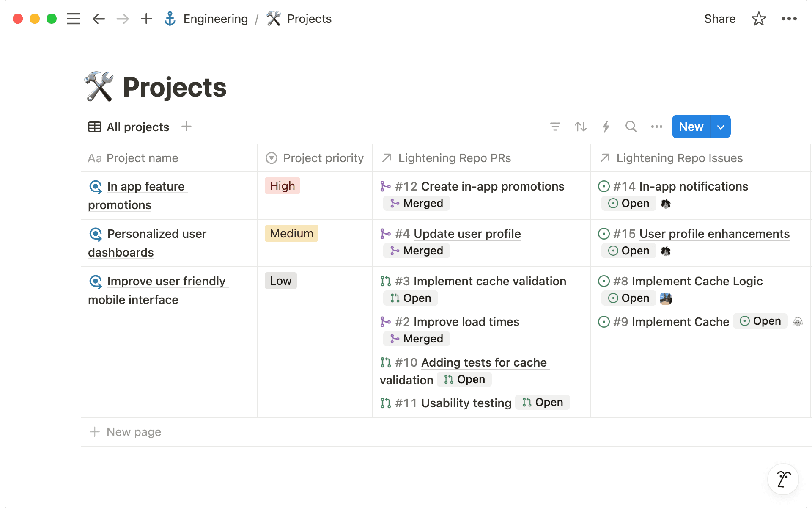Add a new view with the plus icon
This screenshot has height=508, width=812.
[186, 127]
